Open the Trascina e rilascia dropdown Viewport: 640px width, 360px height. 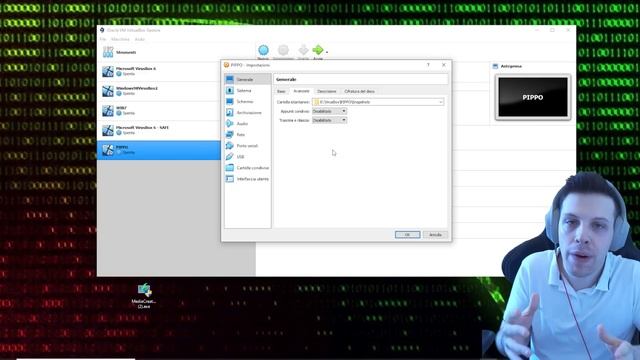coord(329,120)
